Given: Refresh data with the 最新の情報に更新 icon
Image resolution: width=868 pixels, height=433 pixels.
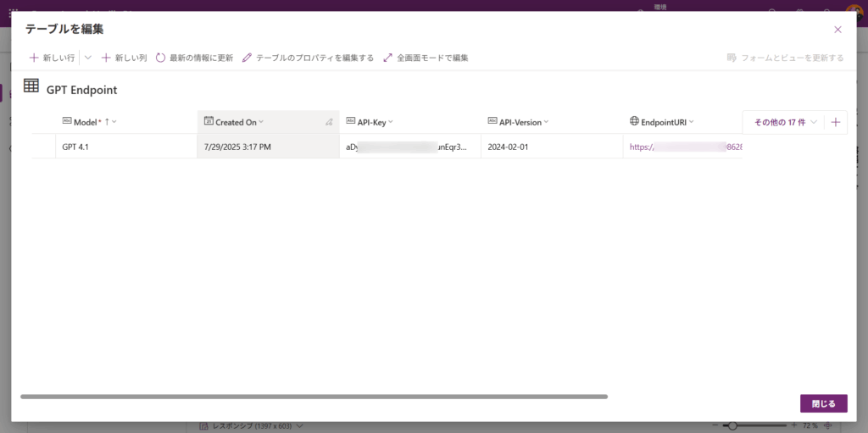Looking at the screenshot, I should tap(160, 58).
